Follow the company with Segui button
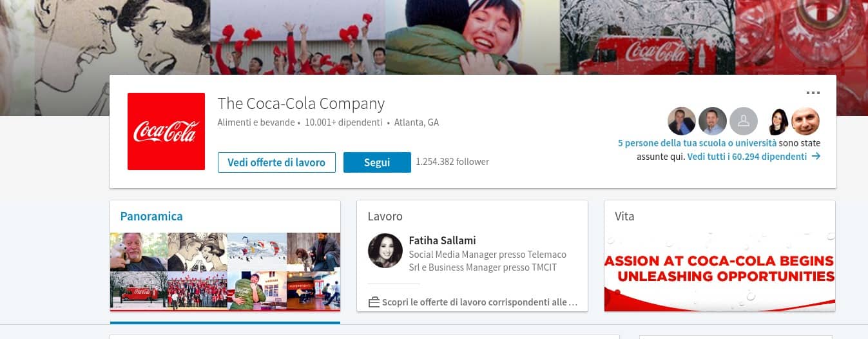The width and height of the screenshot is (868, 339). point(377,162)
